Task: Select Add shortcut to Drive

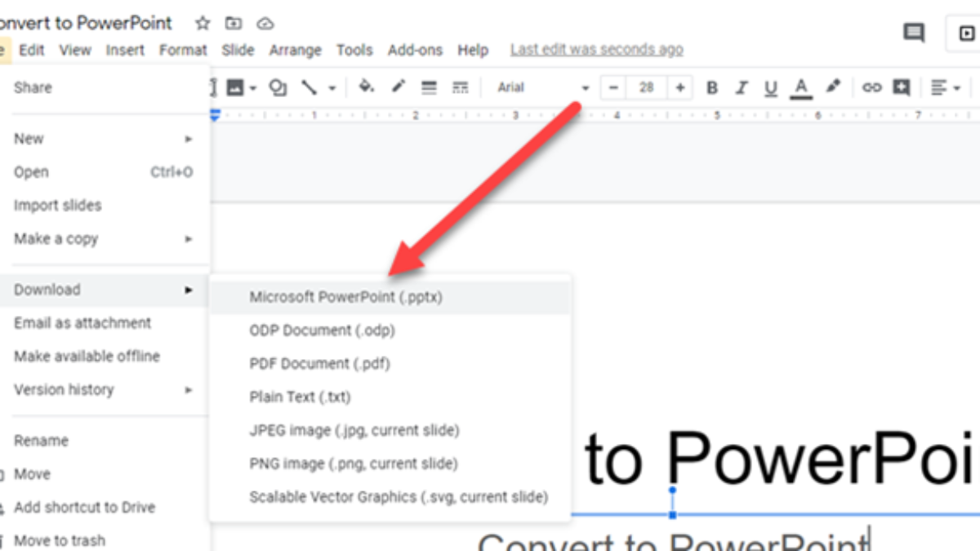Action: pyautogui.click(x=105, y=508)
